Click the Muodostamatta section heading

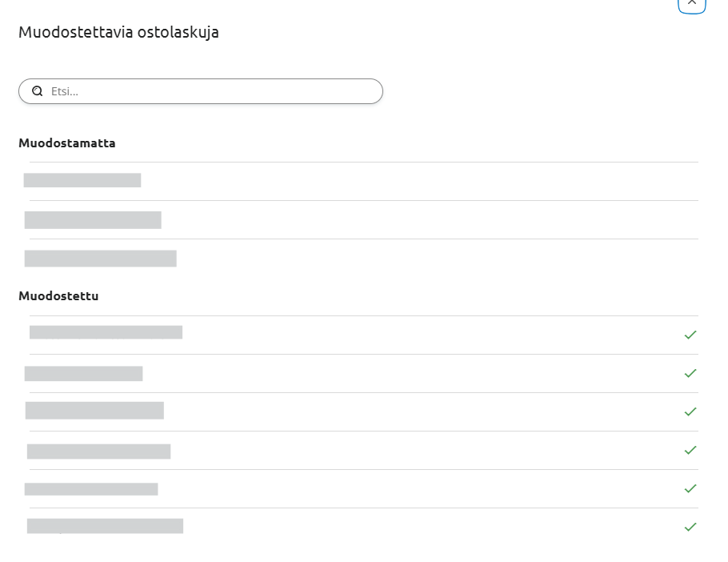point(67,143)
